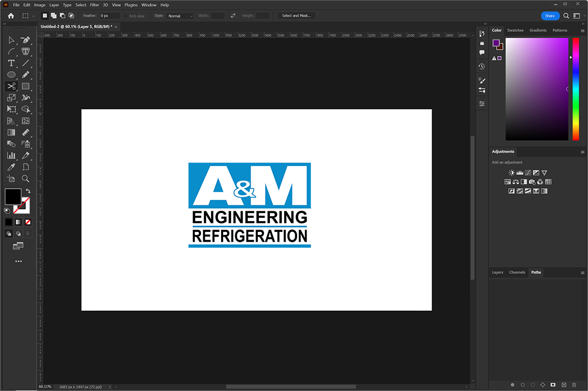Collapse right panels with double-arrow
The height and width of the screenshot is (391, 588).
[583, 24]
